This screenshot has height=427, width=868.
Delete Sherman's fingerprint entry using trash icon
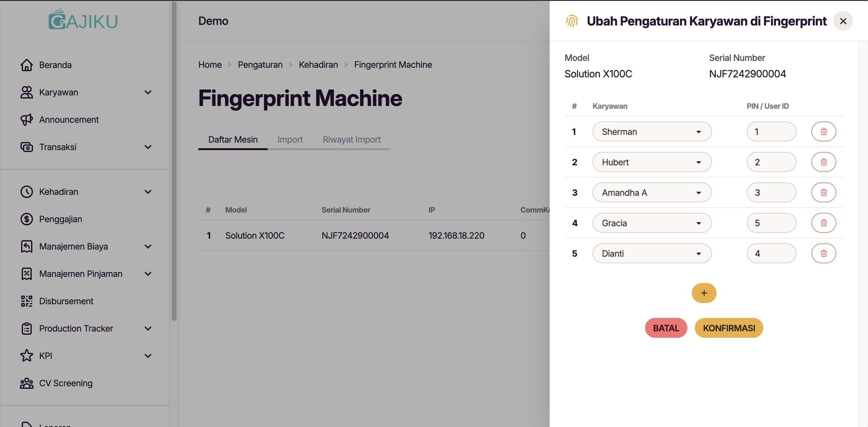click(x=824, y=131)
